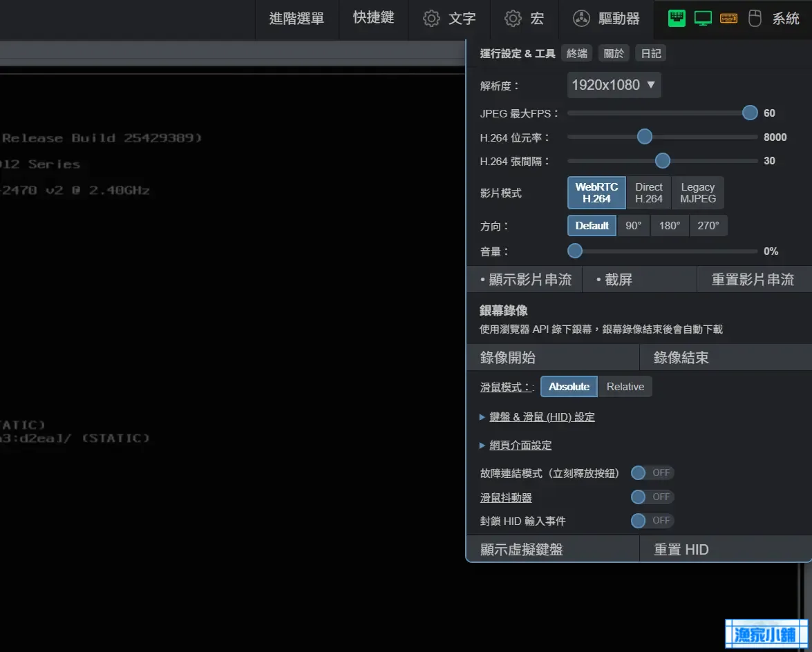812x652 pixels.
Task: Click 顯示影片串流 button
Action: click(525, 280)
